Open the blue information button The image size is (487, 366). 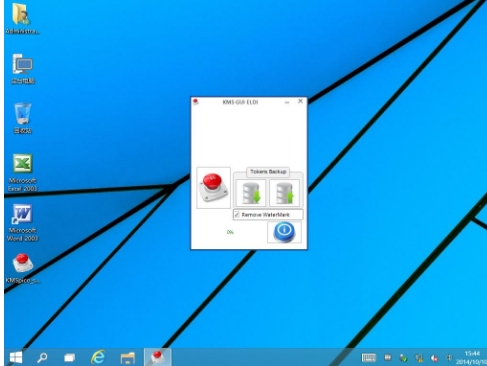point(284,232)
